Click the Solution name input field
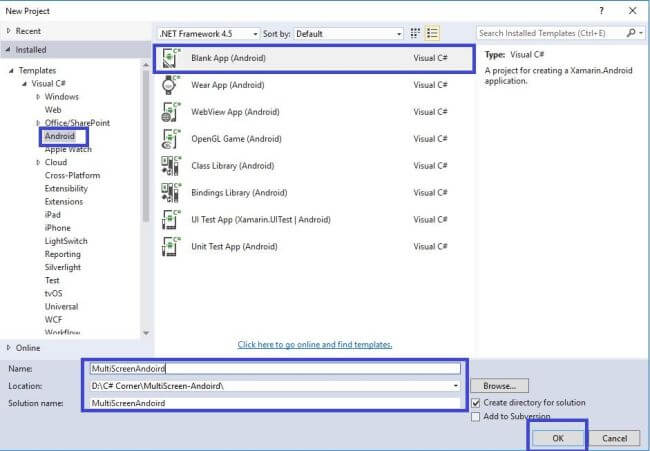650x451 pixels. click(275, 403)
